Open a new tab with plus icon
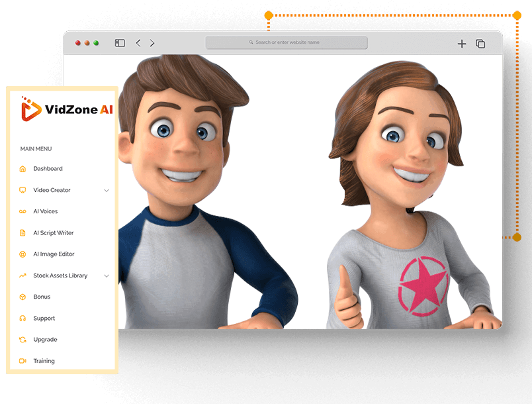 (x=462, y=44)
